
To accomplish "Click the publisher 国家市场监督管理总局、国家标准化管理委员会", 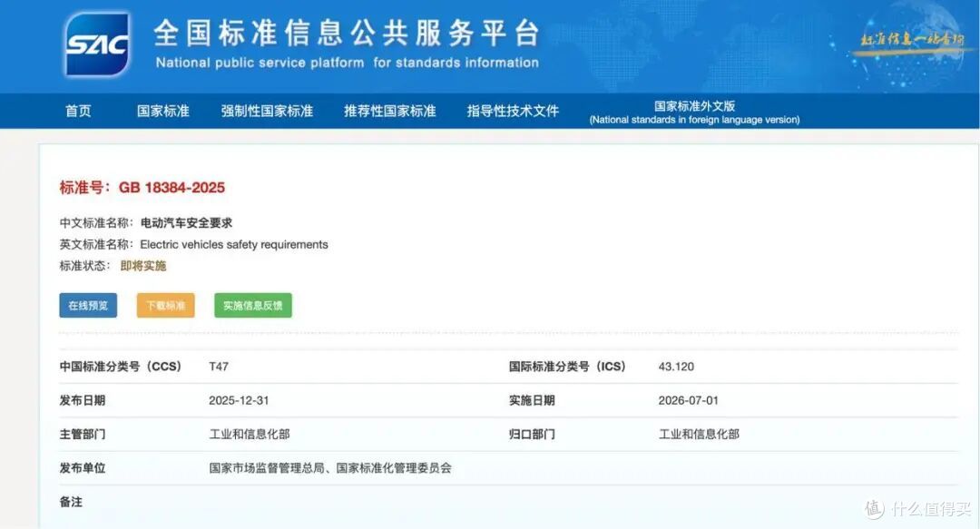I will point(330,467).
